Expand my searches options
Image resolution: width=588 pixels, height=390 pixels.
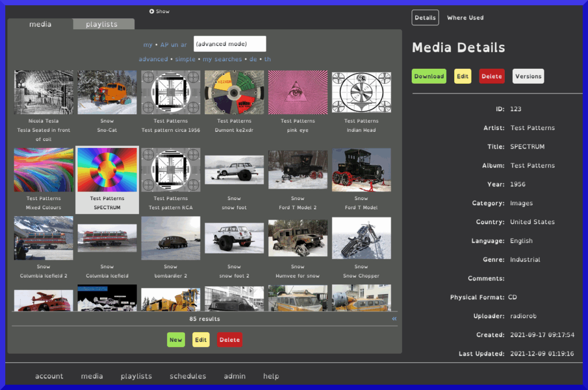(x=222, y=59)
